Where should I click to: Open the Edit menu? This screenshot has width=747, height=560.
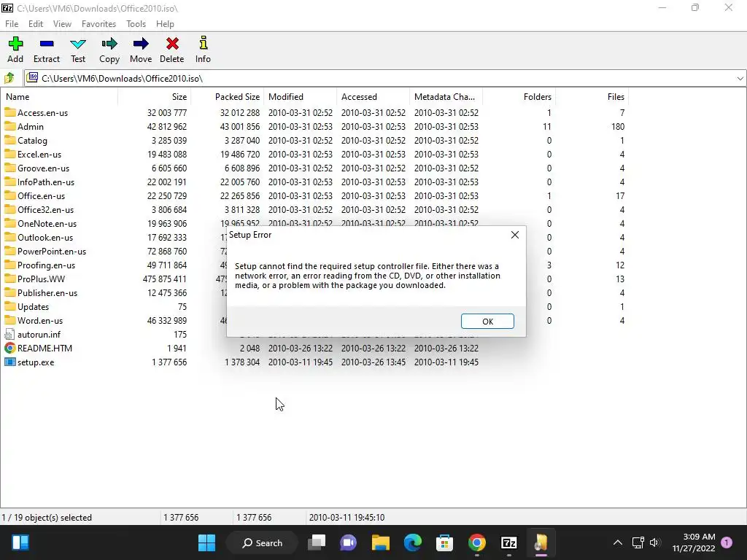pyautogui.click(x=36, y=24)
